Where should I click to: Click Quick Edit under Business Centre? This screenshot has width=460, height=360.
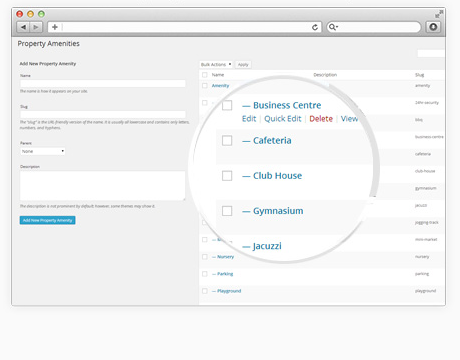click(283, 119)
